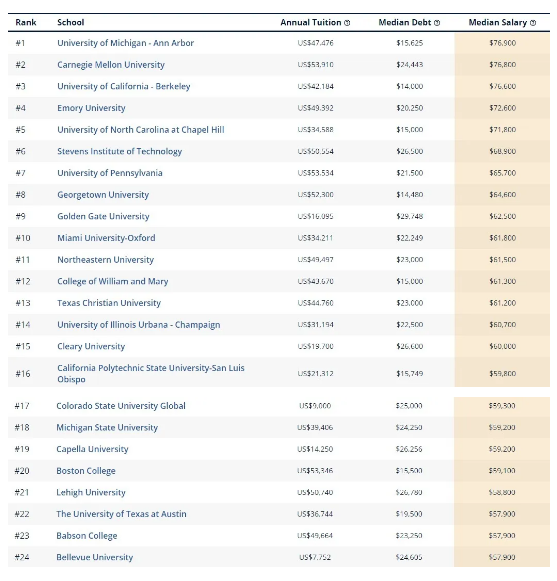Open Golden Gate University link
The height and width of the screenshot is (581, 557).
tap(103, 216)
